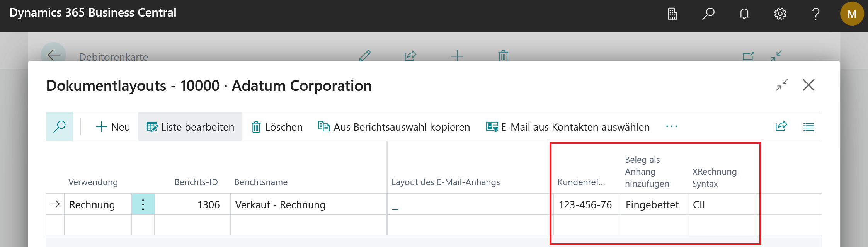Close the Dokumentlayouts dialog
The width and height of the screenshot is (868, 247).
pyautogui.click(x=808, y=85)
